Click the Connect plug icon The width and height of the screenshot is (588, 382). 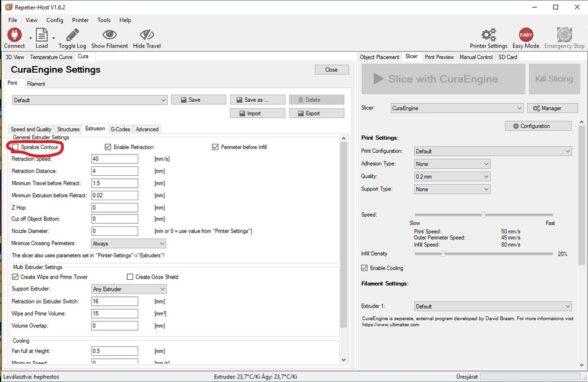click(14, 34)
